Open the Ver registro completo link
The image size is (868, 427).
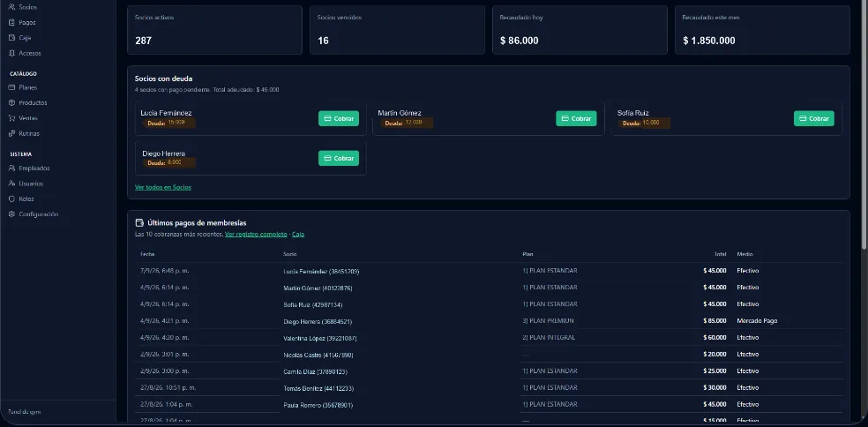tap(256, 235)
